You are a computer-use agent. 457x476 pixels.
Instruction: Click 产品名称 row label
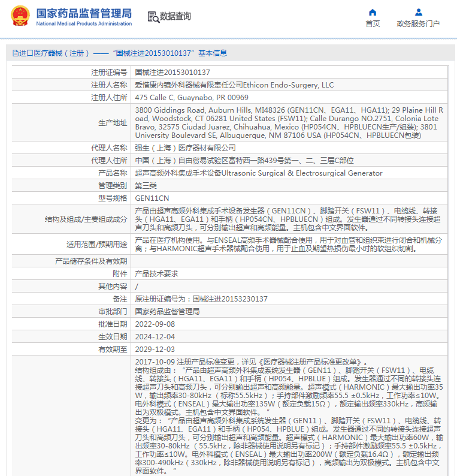[113, 173]
